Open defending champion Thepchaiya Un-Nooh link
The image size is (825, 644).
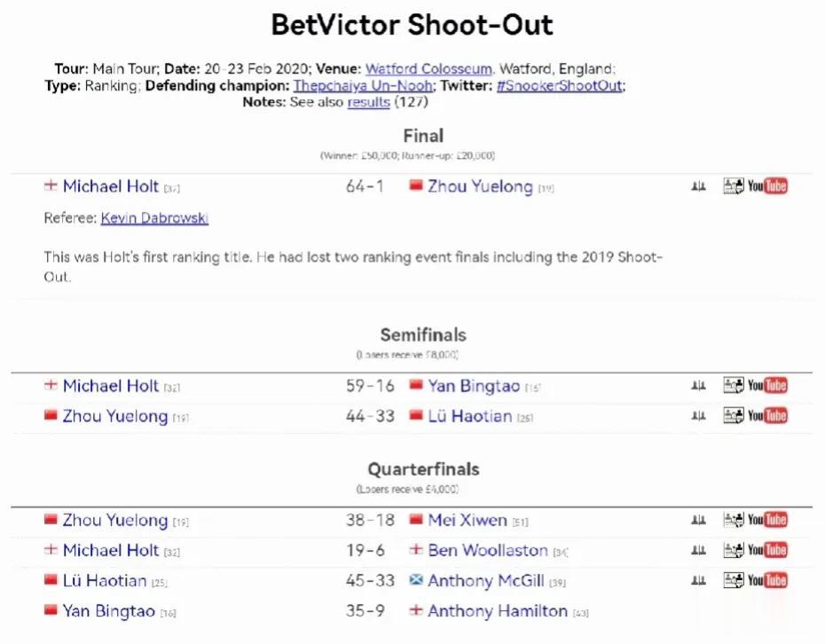364,85
